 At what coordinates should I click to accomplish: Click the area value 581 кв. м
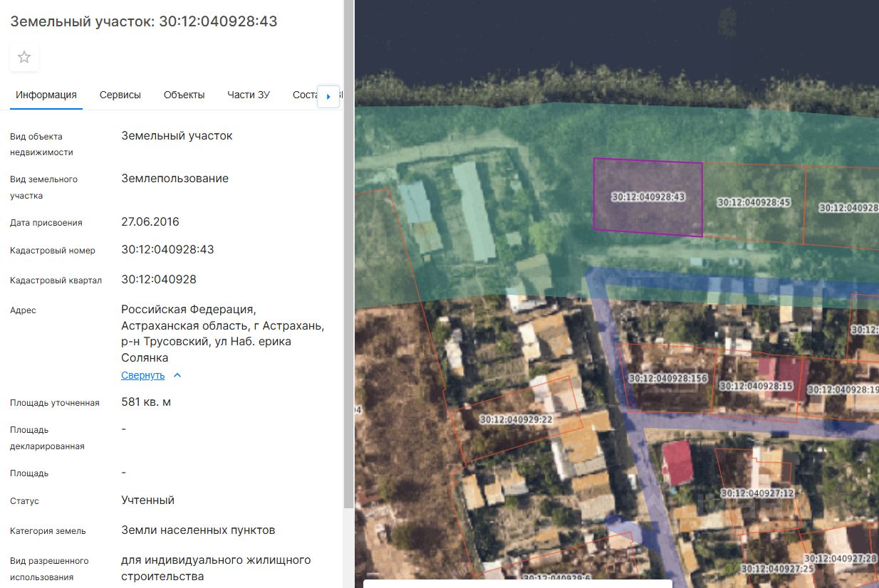pyautogui.click(x=146, y=402)
